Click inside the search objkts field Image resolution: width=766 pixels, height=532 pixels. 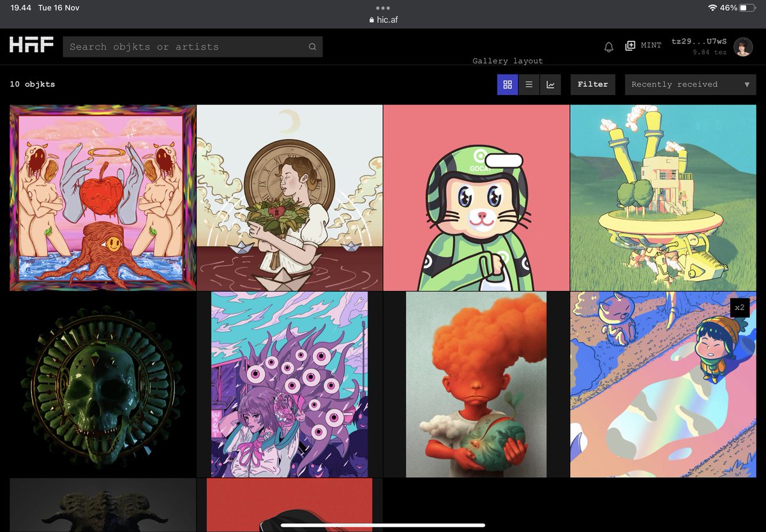pos(179,47)
